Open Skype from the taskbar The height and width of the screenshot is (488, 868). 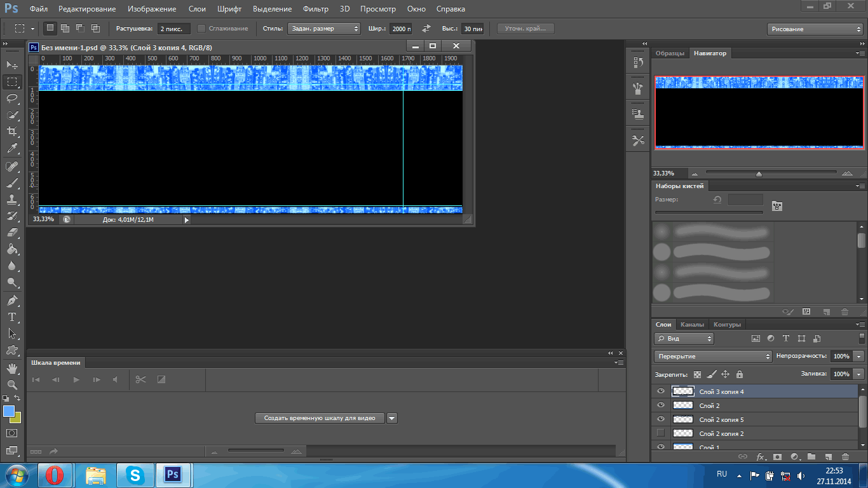[x=135, y=475]
